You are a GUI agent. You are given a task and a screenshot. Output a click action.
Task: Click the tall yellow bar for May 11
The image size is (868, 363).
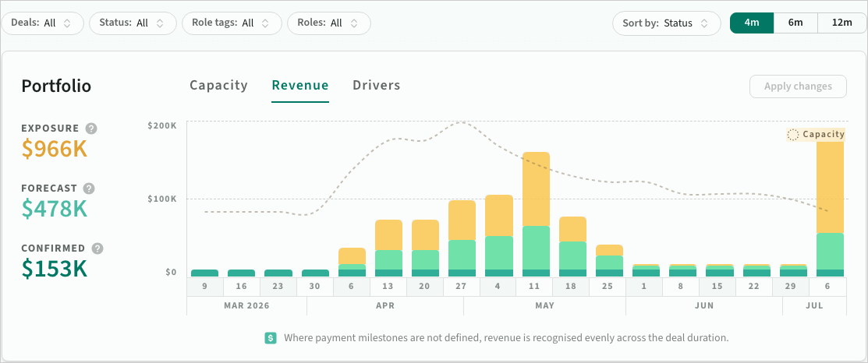tap(536, 187)
